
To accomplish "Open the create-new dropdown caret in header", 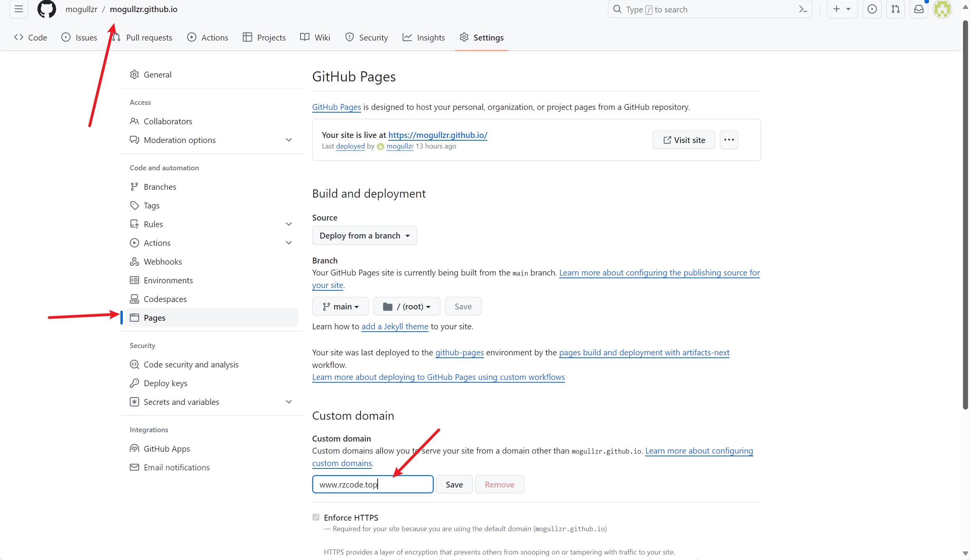I will click(848, 9).
